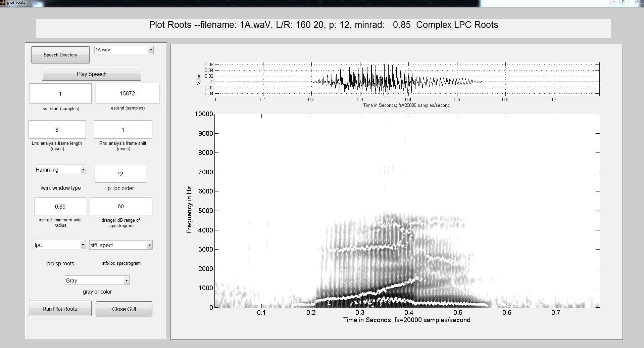This screenshot has height=348, width=644.
Task: Click the MATLAB icon in title bar
Action: click(3, 3)
